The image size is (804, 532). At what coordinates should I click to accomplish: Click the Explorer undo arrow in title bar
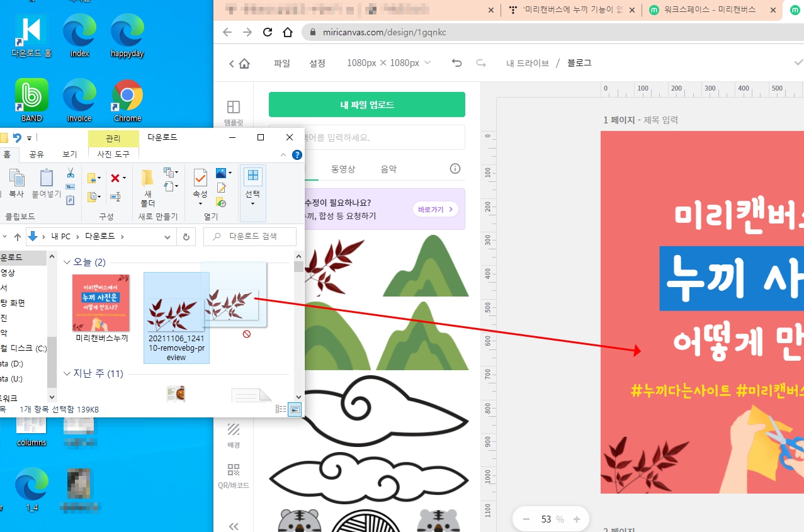point(17,137)
